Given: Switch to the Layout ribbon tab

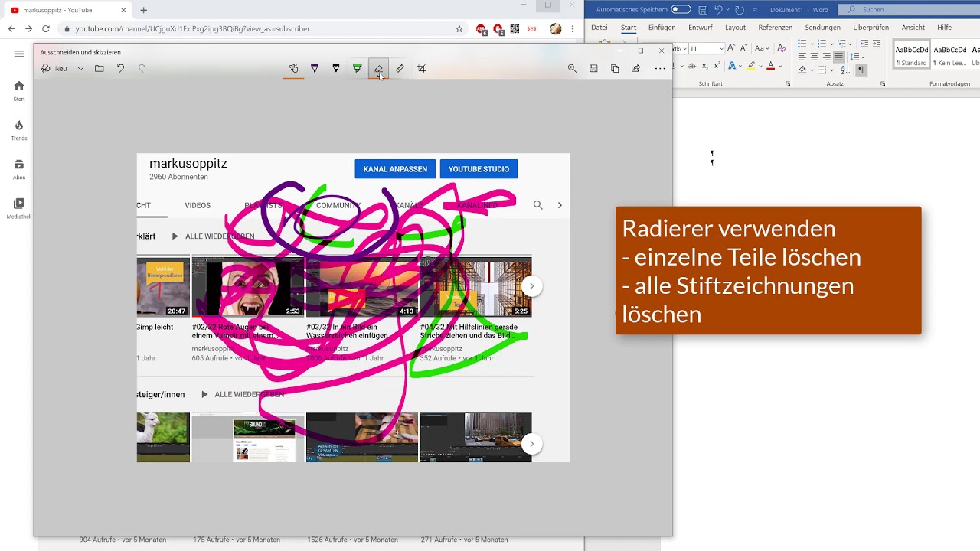Looking at the screenshot, I should [735, 28].
